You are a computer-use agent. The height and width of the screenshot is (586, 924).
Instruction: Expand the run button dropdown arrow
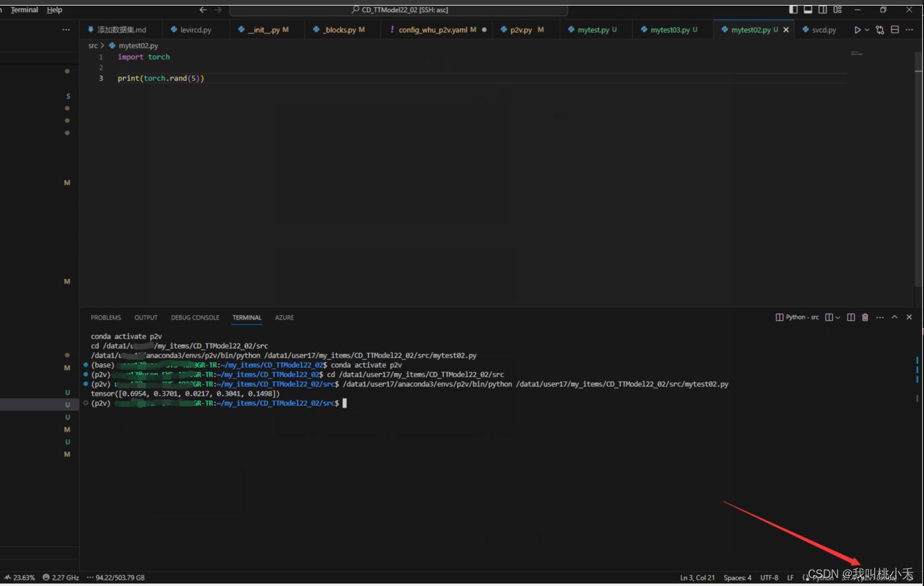tap(867, 30)
